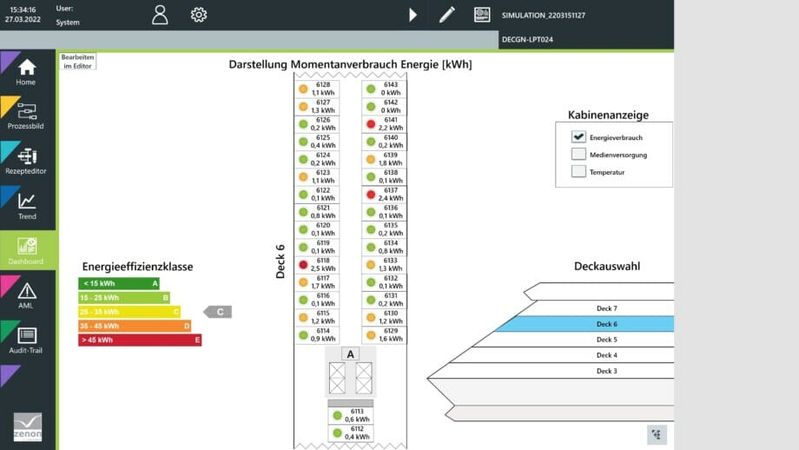
Task: Go to Home in sidebar
Action: point(26,72)
